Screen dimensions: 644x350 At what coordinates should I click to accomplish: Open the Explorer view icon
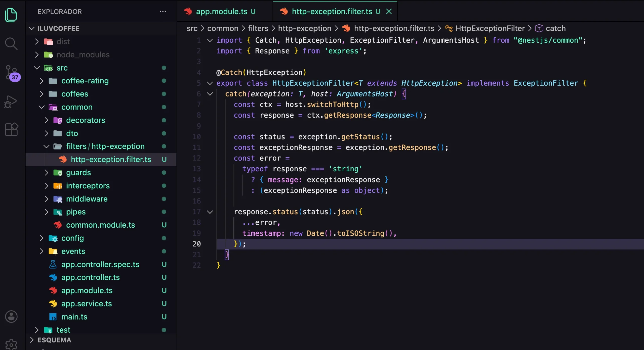(11, 15)
